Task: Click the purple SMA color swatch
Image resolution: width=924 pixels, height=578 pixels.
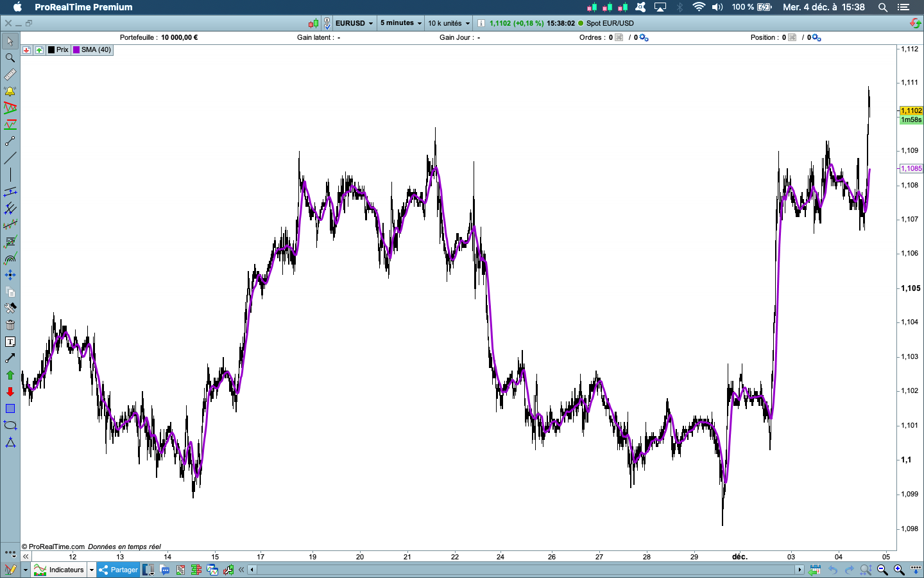Action: 76,49
